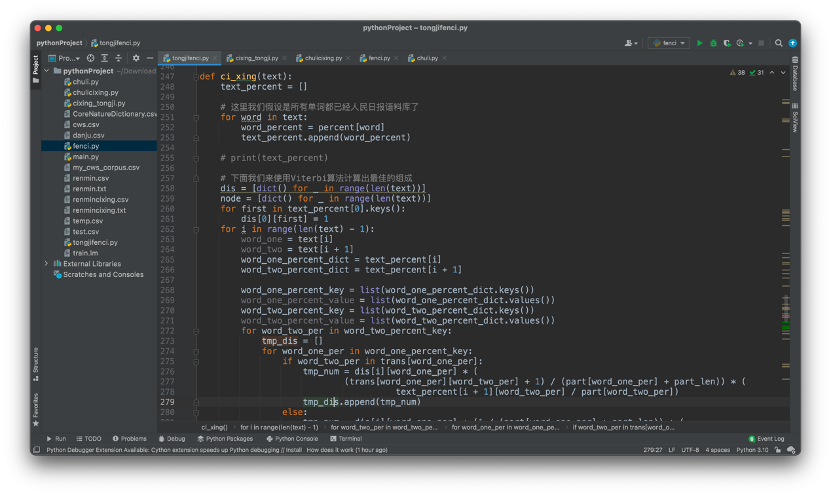Switch to chuli.py editor tab
This screenshot has height=496, width=832.
coord(427,58)
